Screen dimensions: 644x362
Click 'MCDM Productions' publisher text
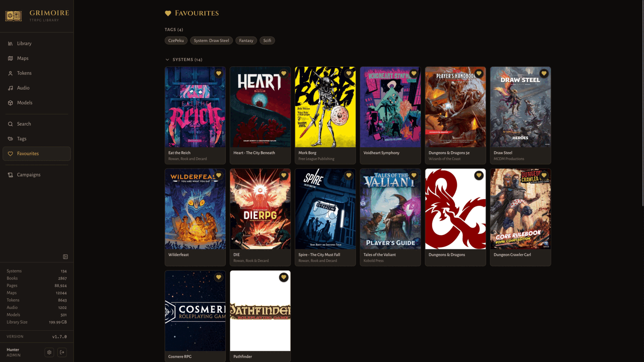click(509, 159)
